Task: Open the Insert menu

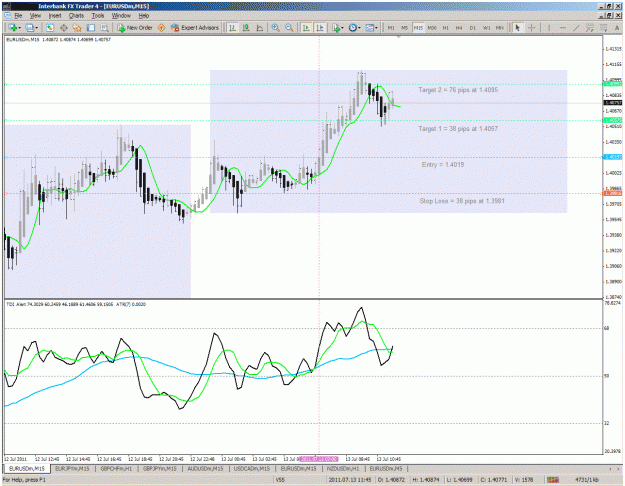Action: (55, 16)
